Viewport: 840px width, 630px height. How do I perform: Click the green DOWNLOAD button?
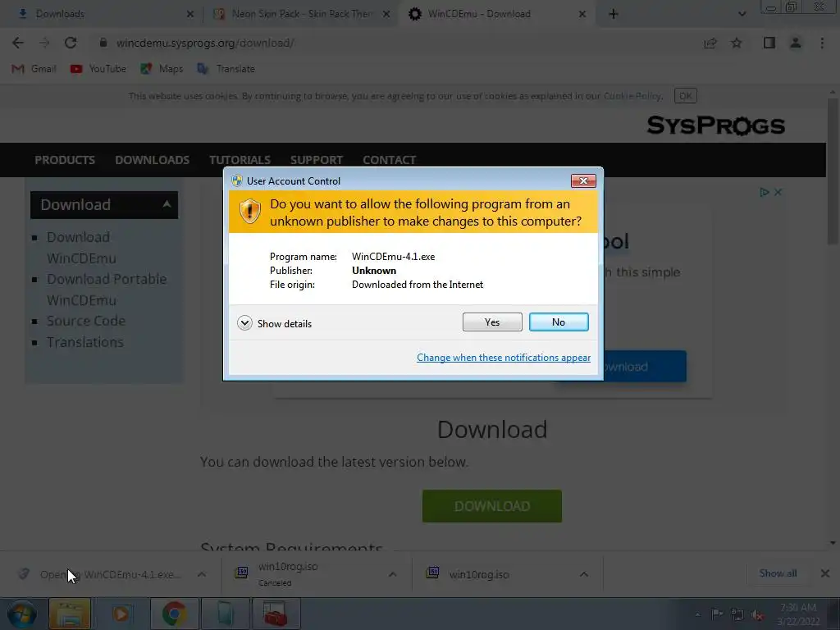pyautogui.click(x=492, y=505)
